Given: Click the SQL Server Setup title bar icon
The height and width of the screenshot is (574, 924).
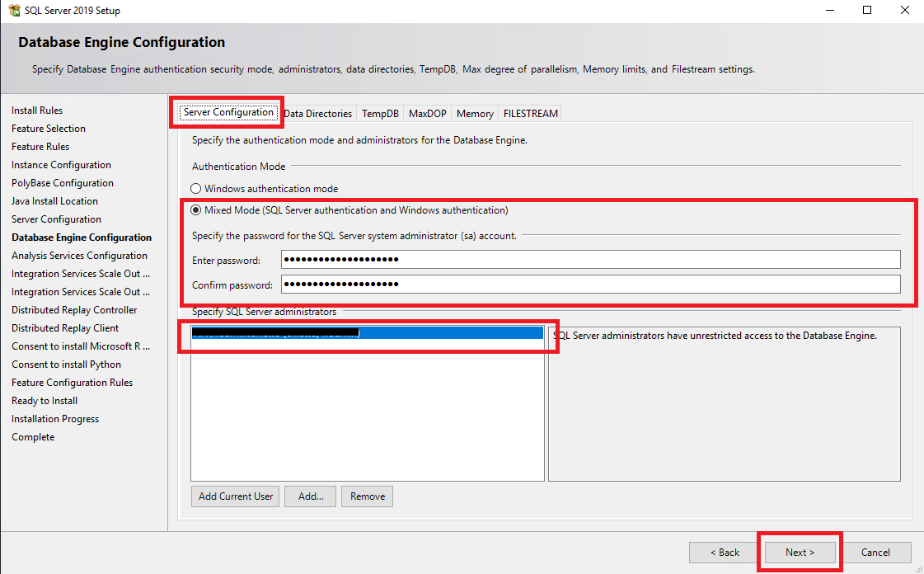Looking at the screenshot, I should click(x=14, y=10).
